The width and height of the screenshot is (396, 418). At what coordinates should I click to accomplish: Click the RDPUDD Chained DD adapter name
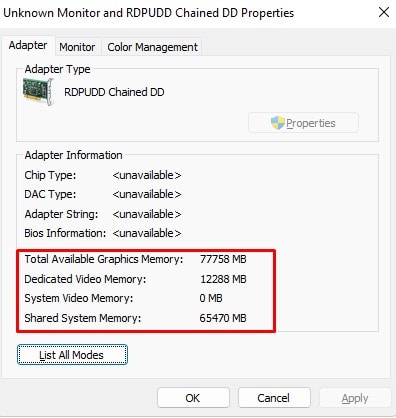[114, 92]
